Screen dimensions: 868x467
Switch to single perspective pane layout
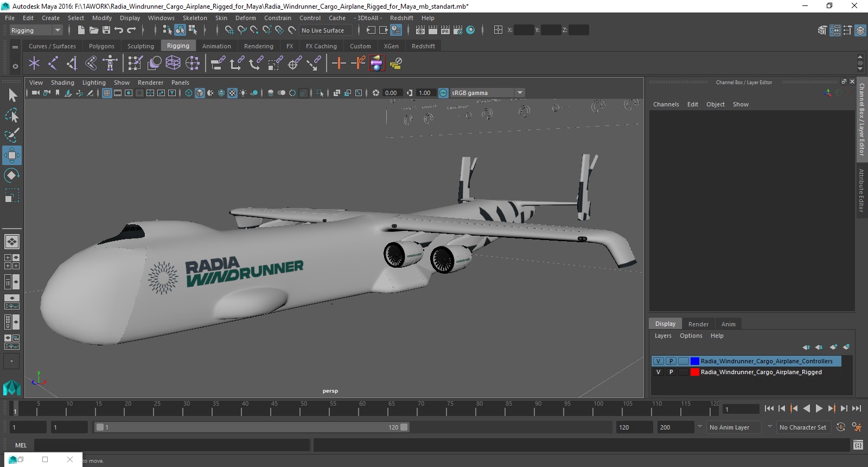point(12,242)
